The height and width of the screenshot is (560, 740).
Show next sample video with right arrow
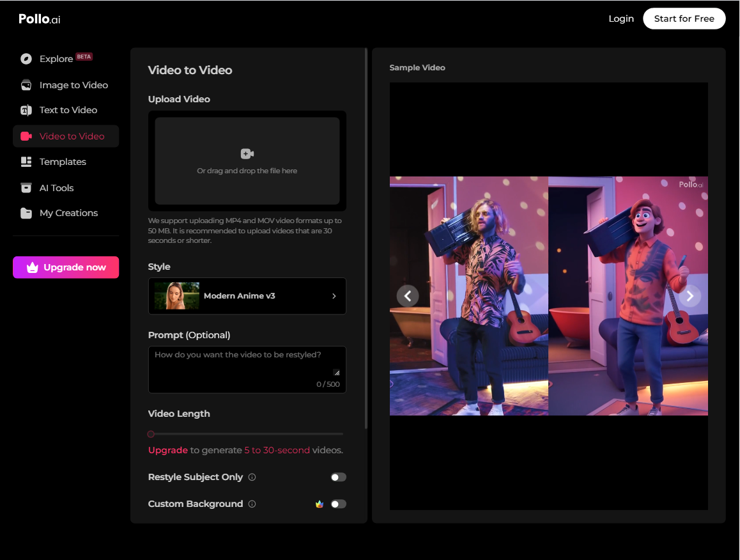tap(690, 296)
